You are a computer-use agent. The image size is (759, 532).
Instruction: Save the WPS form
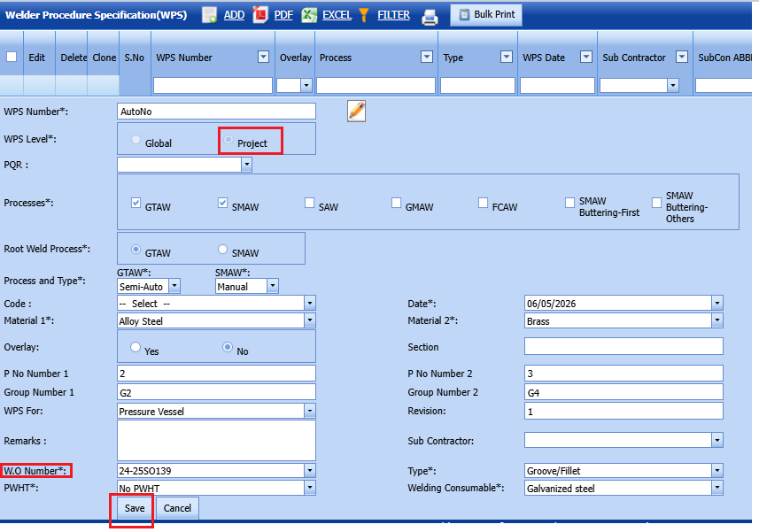[x=135, y=508]
